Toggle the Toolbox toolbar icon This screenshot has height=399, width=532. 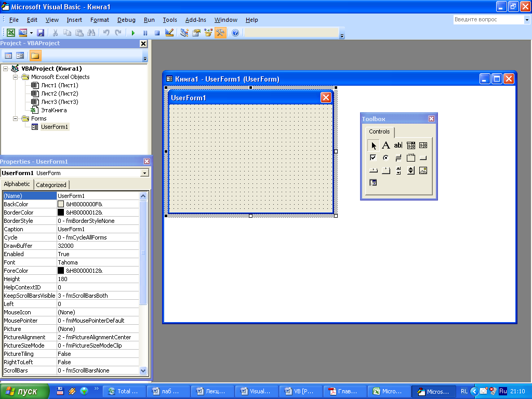220,33
